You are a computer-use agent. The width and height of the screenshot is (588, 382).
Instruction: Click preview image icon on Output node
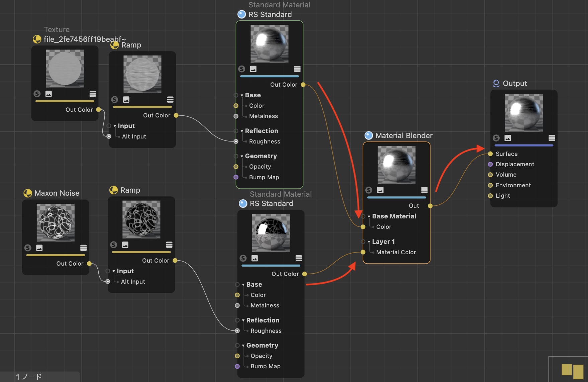click(x=507, y=138)
